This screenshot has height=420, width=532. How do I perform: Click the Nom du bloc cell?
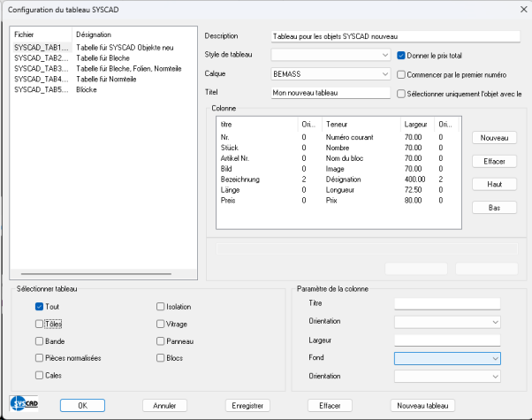point(345,158)
